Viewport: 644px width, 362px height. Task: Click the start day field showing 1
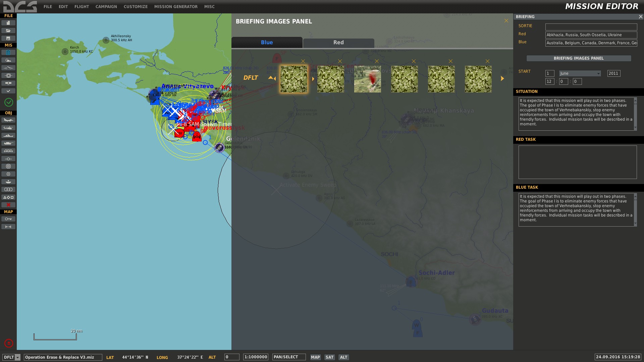point(550,73)
